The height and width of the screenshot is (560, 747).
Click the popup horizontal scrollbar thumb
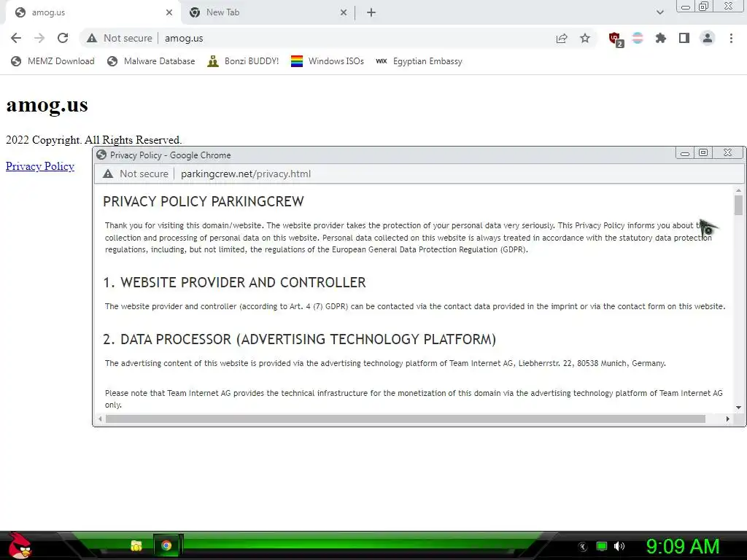click(x=406, y=419)
